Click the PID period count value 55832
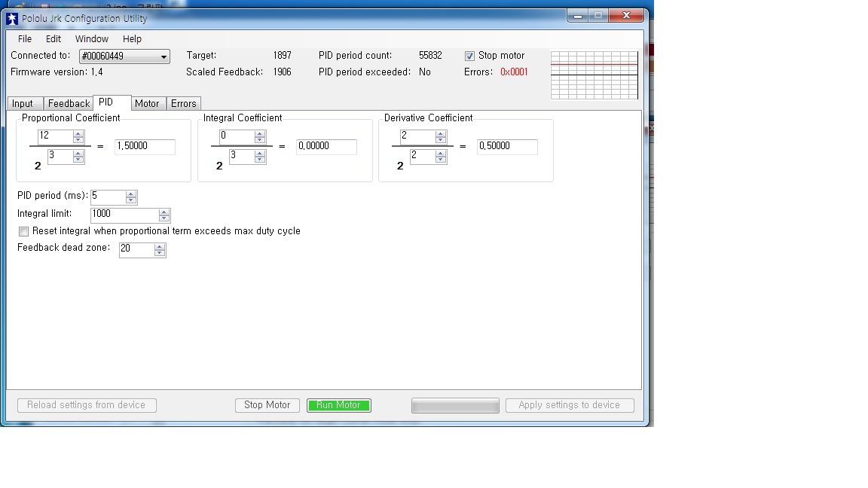Screen dimensions: 868x488 (x=430, y=55)
